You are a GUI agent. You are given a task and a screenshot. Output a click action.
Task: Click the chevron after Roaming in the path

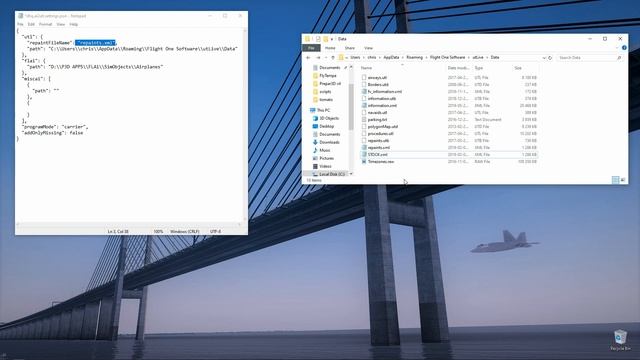pos(427,58)
